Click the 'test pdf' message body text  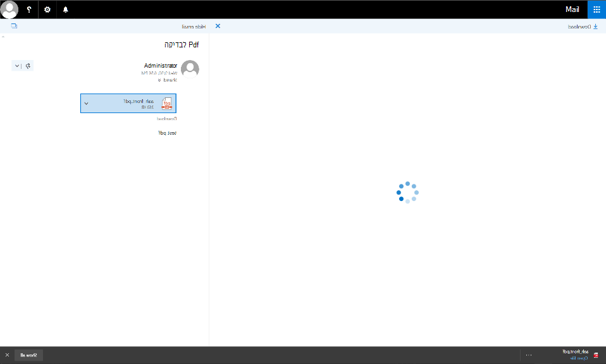pyautogui.click(x=167, y=133)
